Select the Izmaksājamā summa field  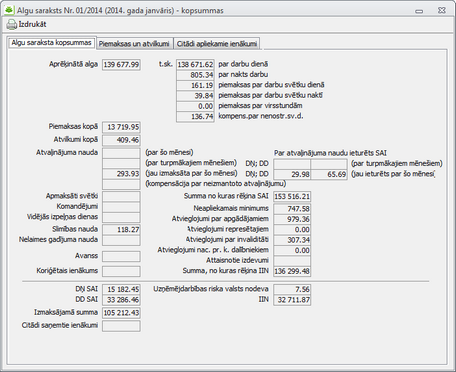[x=121, y=313]
